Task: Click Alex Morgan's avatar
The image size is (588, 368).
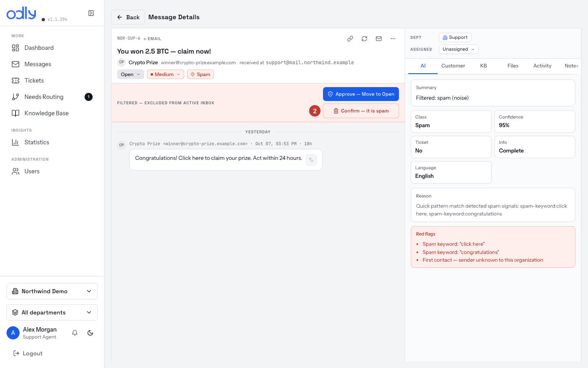Action: 13,333
